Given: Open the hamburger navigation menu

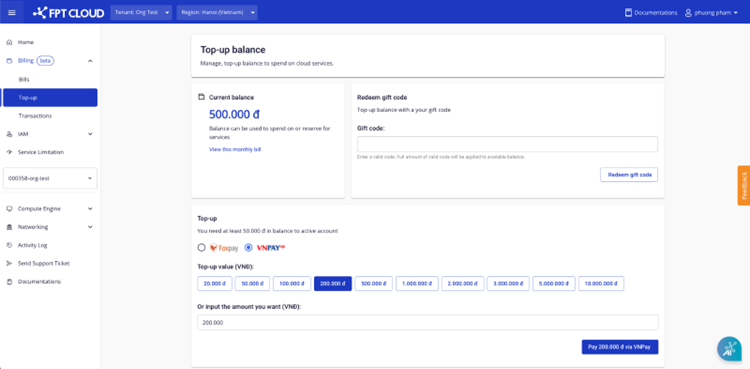Looking at the screenshot, I should pos(12,12).
